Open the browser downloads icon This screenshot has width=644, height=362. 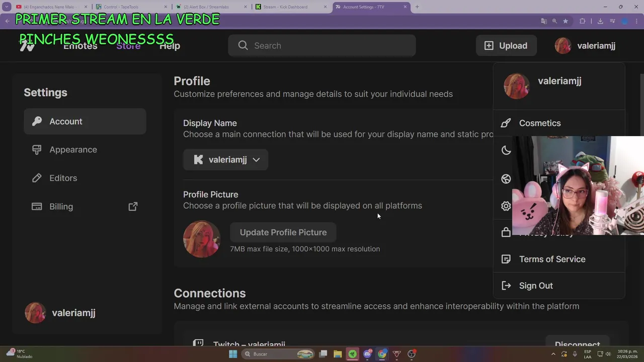(600, 21)
